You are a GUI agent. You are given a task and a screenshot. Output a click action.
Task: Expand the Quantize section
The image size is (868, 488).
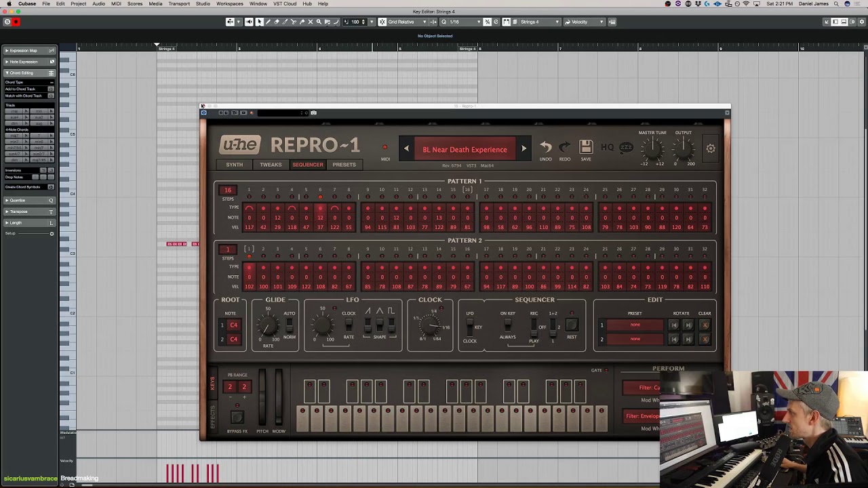[x=30, y=200]
